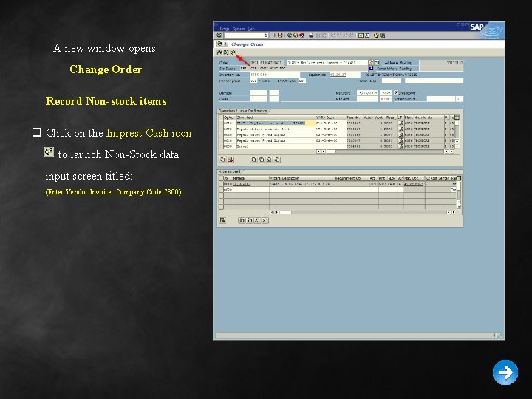Click the red delete-row icon below operations table
The width and height of the screenshot is (532, 399).
231,160
